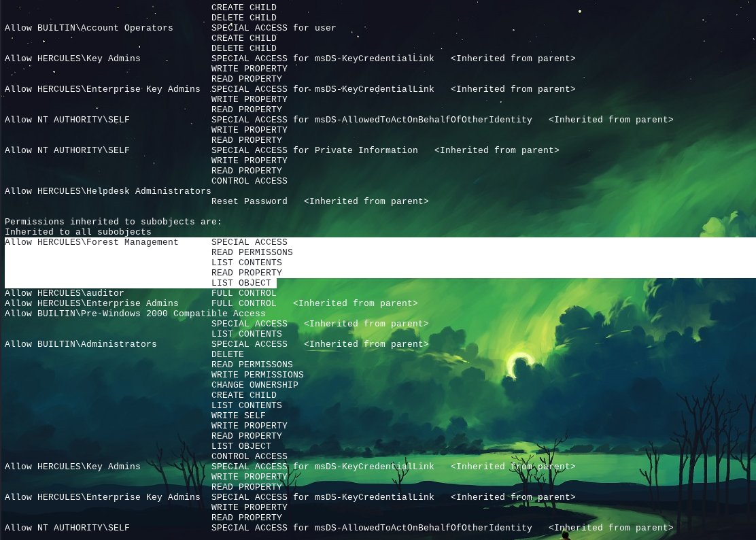Click the 'CHANGE OWNERSHIP' line
The image size is (756, 540).
click(254, 385)
